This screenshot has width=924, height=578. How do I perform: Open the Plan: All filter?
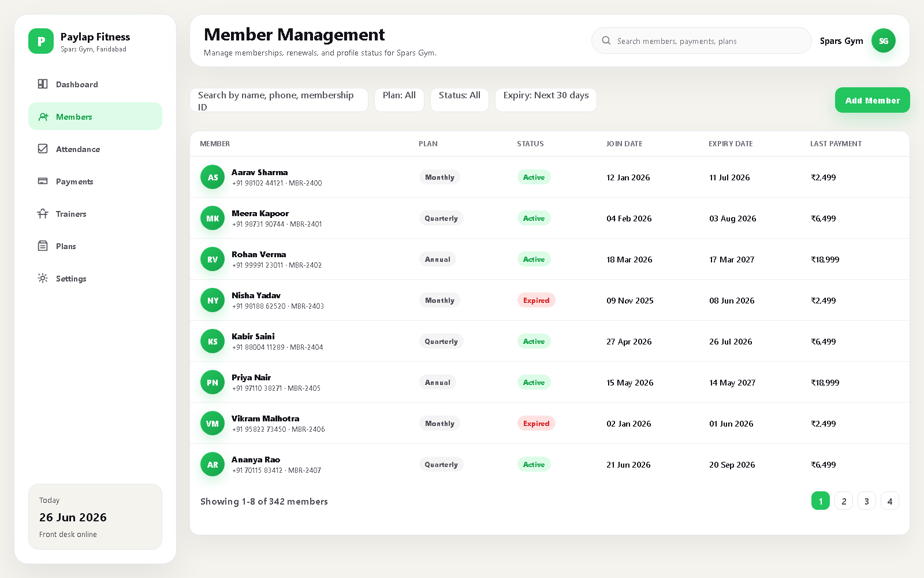[x=399, y=100]
